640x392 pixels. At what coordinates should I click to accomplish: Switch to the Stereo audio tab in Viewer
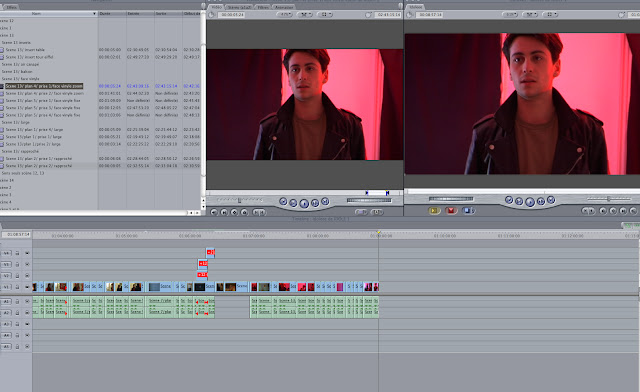pos(239,7)
